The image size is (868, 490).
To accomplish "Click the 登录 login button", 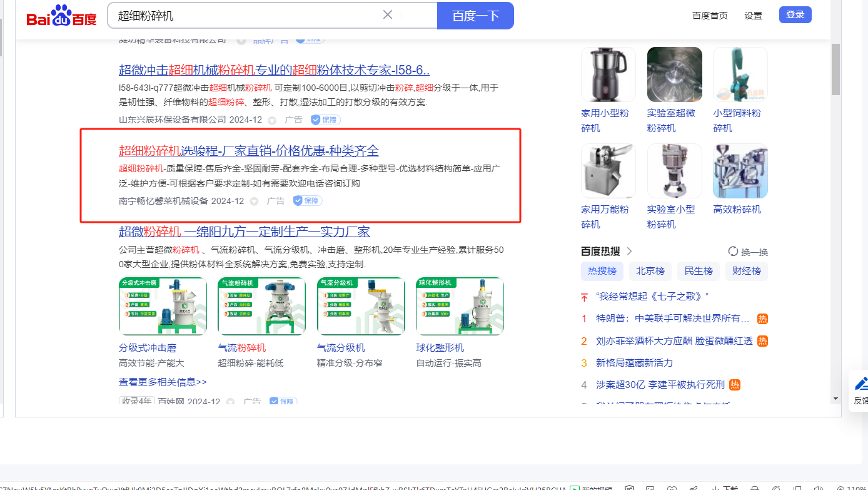I will [x=795, y=15].
